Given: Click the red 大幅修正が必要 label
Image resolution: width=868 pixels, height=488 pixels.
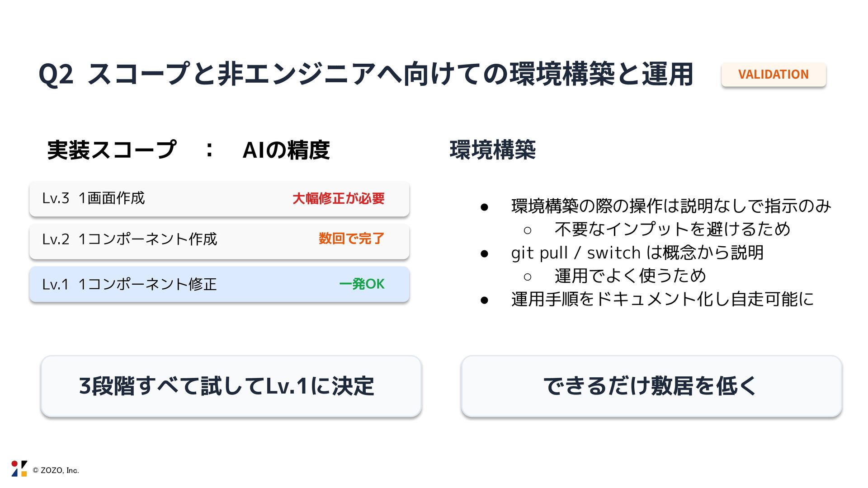Looking at the screenshot, I should 338,199.
